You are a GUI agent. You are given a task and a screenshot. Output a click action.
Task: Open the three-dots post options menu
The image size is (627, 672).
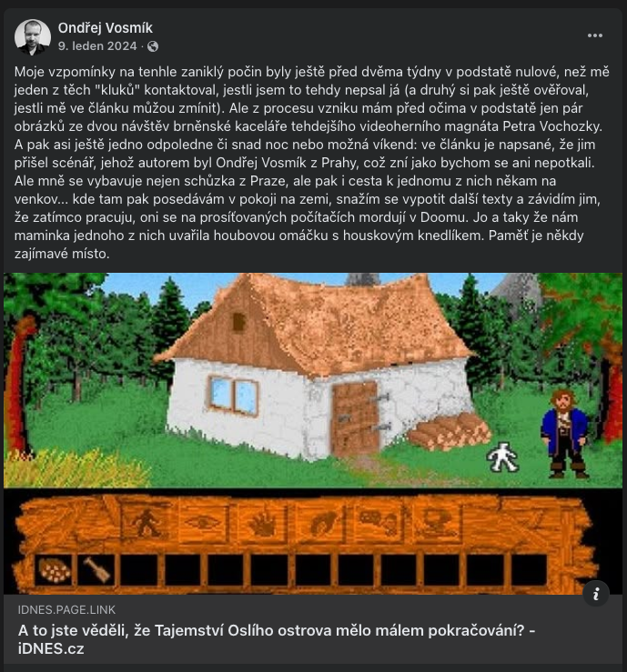coord(595,35)
